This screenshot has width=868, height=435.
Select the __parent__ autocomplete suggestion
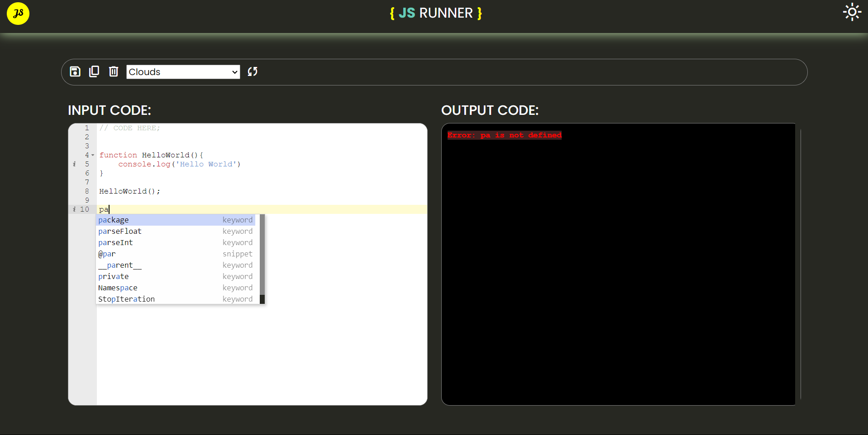176,265
